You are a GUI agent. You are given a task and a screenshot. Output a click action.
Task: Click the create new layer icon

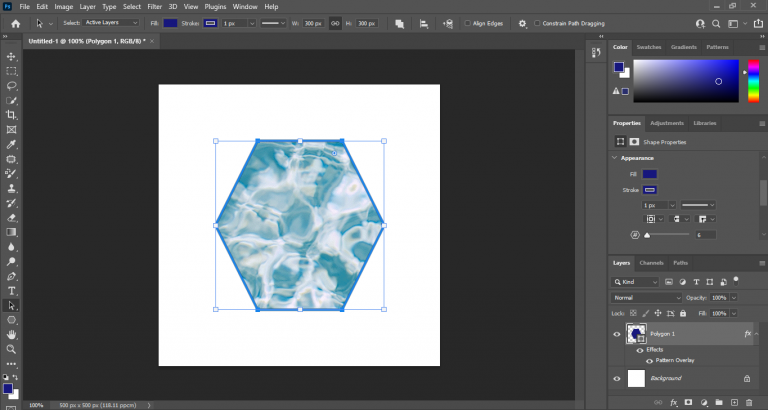[x=733, y=402]
